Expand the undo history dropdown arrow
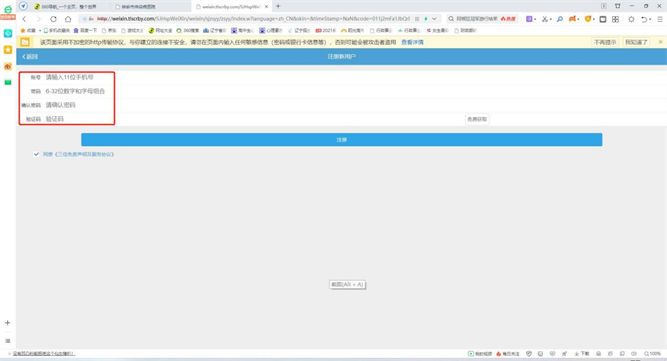Viewport: 667px width, 361px height. click(x=650, y=20)
